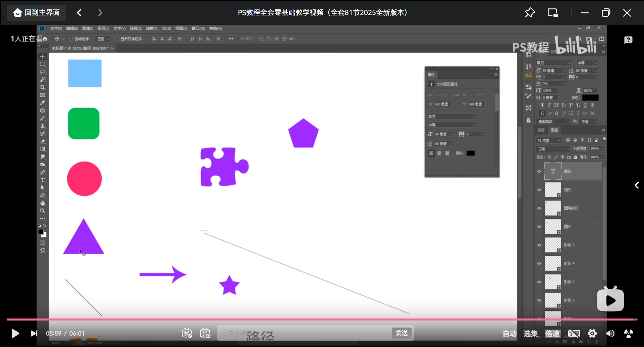Select the Zoom tool
The height and width of the screenshot is (347, 644).
coord(43,211)
